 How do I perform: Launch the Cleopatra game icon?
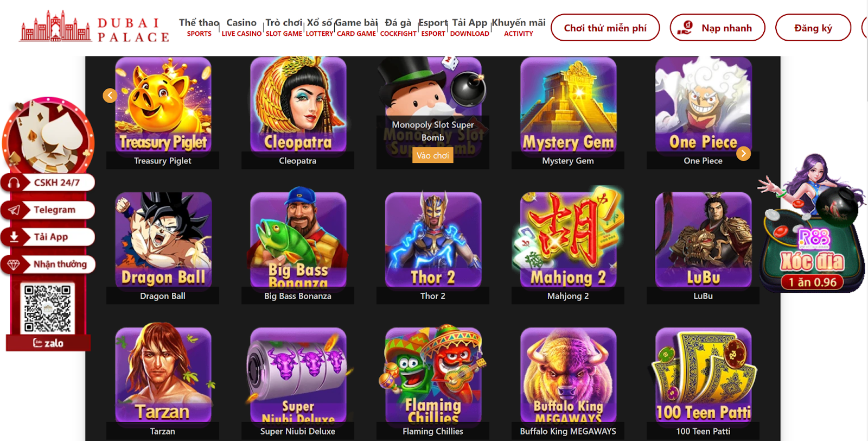pos(298,104)
